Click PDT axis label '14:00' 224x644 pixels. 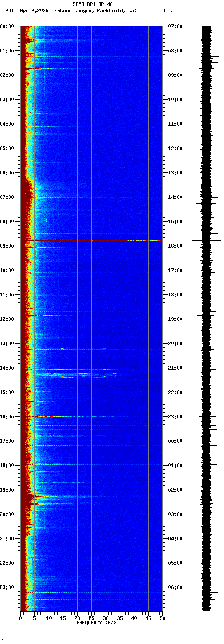pyautogui.click(x=7, y=368)
